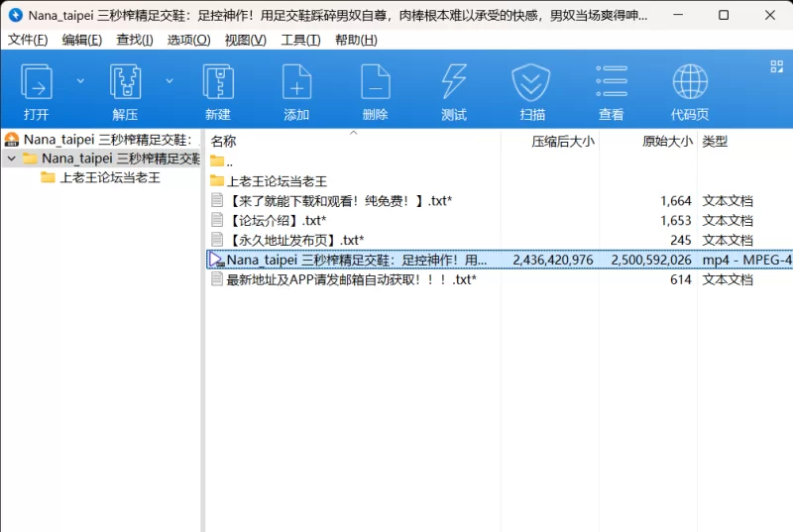Expand the dropdown arrow next to 解压
The image size is (793, 532).
170,81
